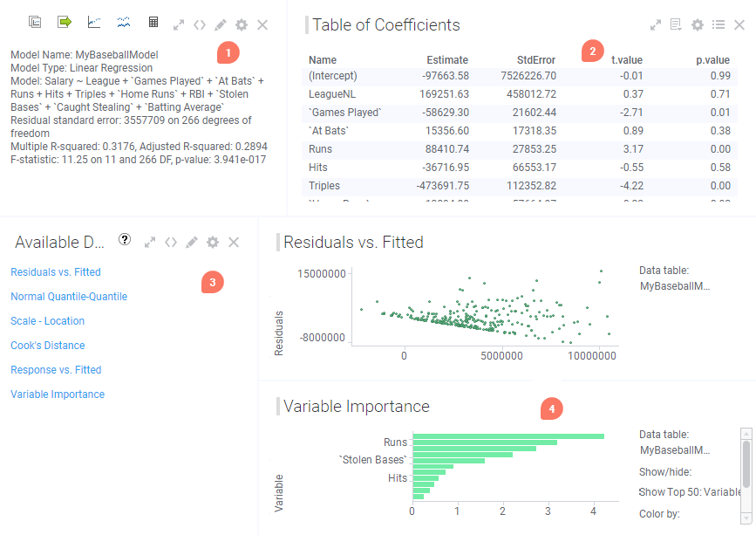Click the line chart icon in model toolbar

(94, 22)
